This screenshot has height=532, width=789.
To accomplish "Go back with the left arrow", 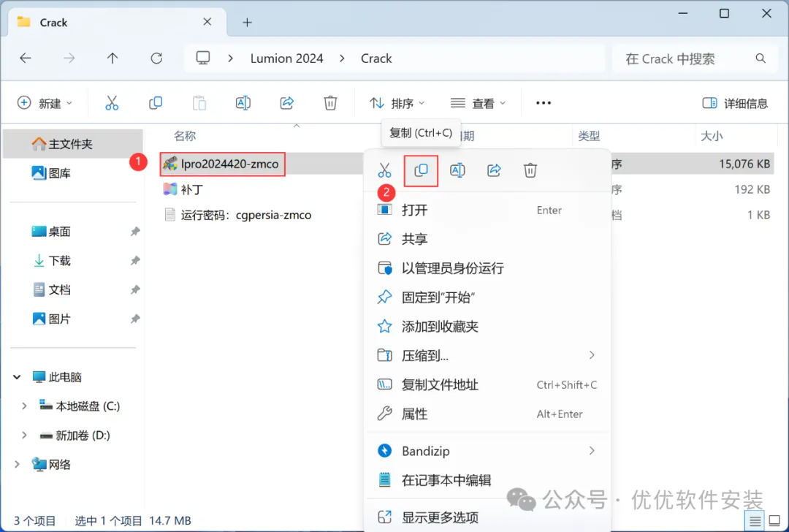I will coord(26,58).
